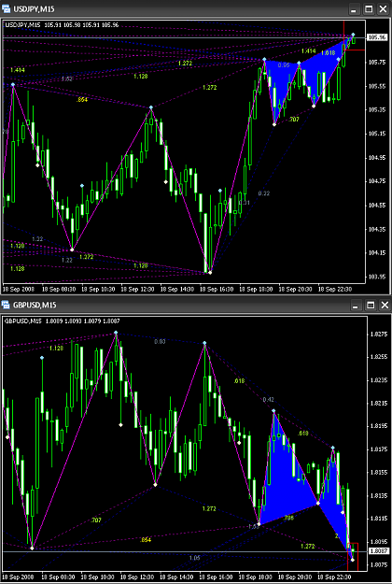Image resolution: width=392 pixels, height=584 pixels.
Task: Click price axis value 103.95
Action: coord(377,277)
